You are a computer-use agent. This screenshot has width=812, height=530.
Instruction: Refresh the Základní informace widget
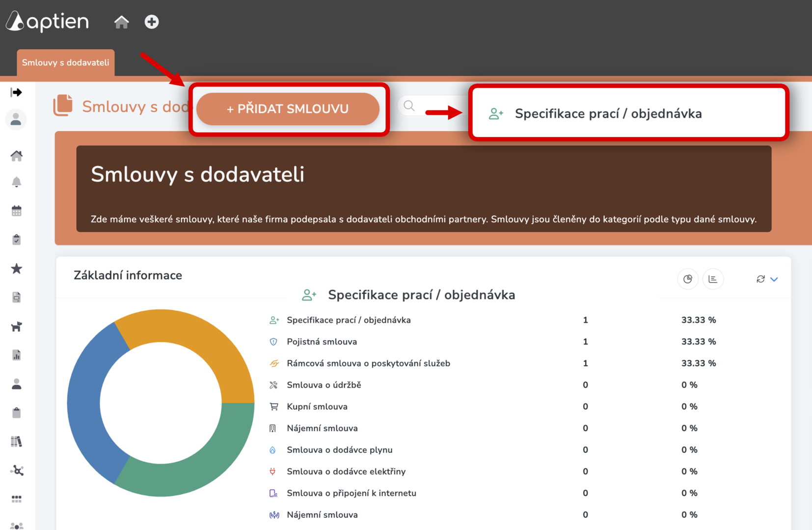point(760,279)
